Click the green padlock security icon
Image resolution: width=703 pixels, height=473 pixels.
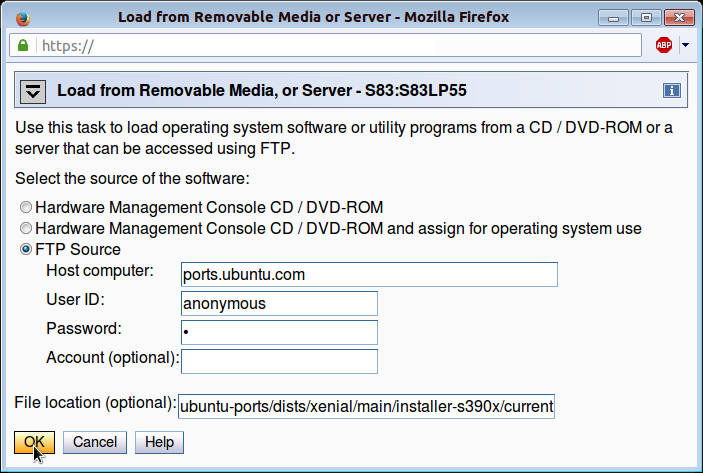tap(22, 46)
